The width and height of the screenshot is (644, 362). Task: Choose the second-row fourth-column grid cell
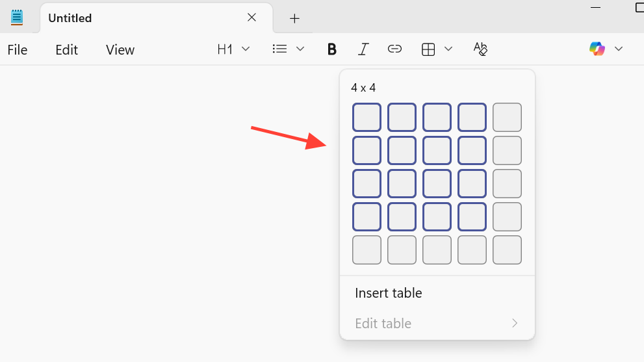(472, 150)
